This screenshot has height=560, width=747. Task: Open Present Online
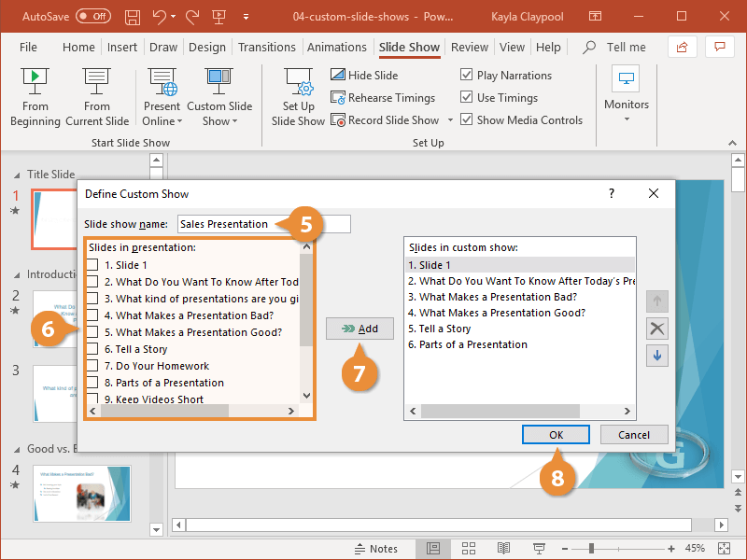point(161,93)
